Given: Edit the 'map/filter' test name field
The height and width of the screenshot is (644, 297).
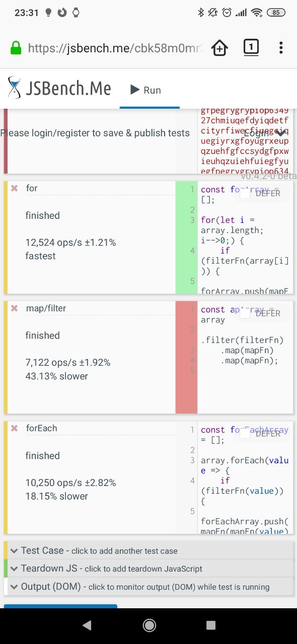Looking at the screenshot, I should [100, 308].
